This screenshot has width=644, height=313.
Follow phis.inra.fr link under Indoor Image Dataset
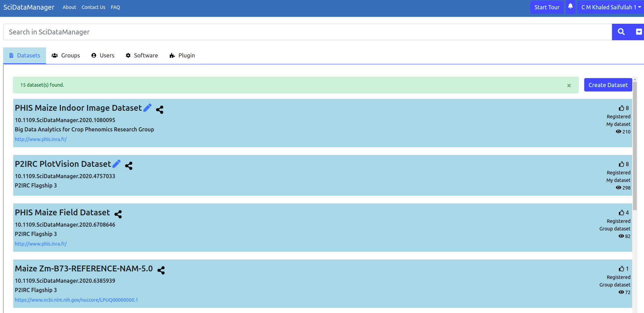click(x=41, y=139)
